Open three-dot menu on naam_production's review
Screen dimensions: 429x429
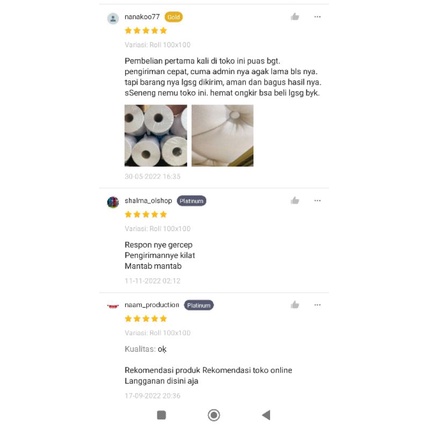pos(317,305)
